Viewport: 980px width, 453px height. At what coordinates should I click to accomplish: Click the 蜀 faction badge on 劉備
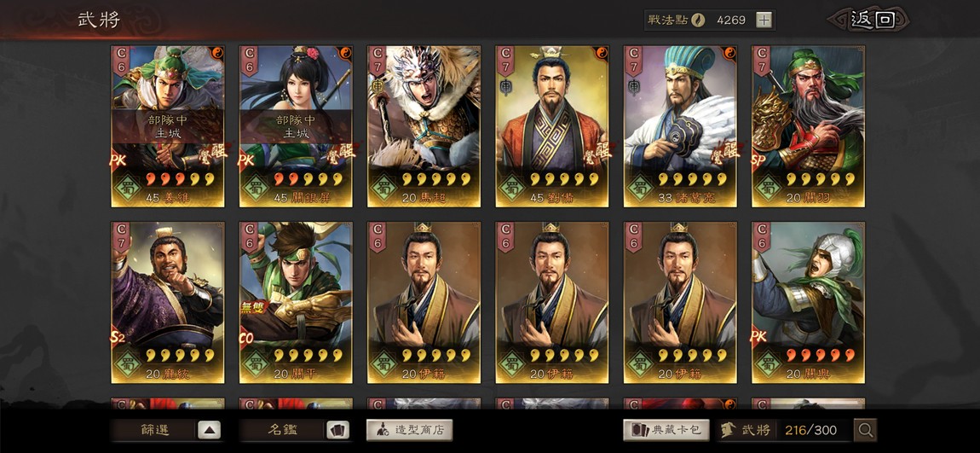[512, 187]
